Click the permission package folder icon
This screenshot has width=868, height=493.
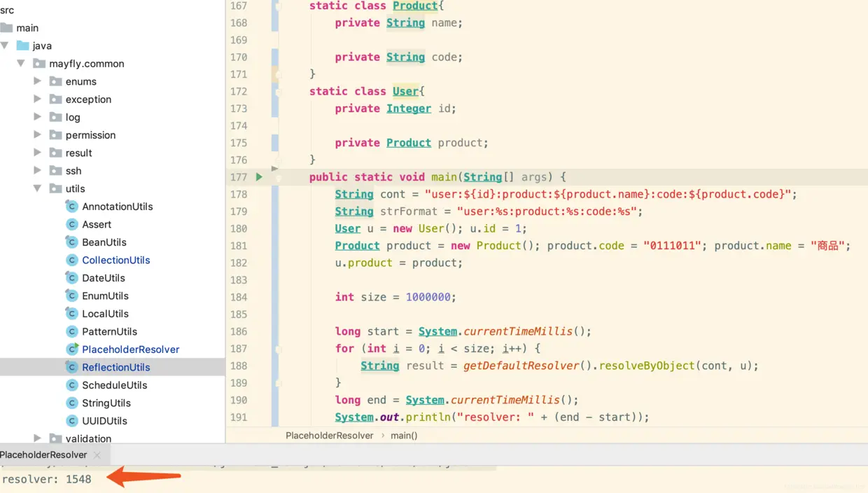pyautogui.click(x=55, y=135)
